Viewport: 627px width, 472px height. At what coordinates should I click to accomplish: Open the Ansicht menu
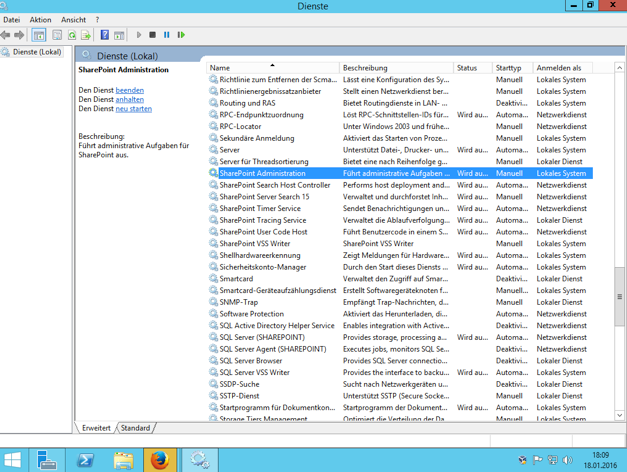click(73, 20)
